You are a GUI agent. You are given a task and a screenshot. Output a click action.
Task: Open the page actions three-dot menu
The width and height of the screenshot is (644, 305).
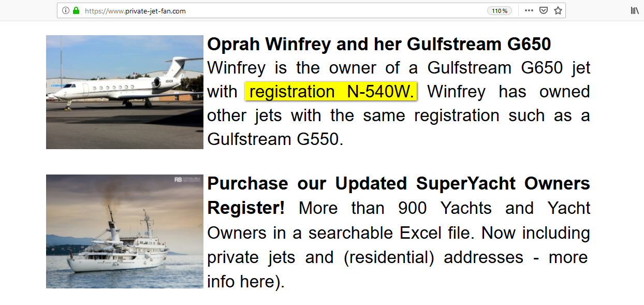pos(529,10)
